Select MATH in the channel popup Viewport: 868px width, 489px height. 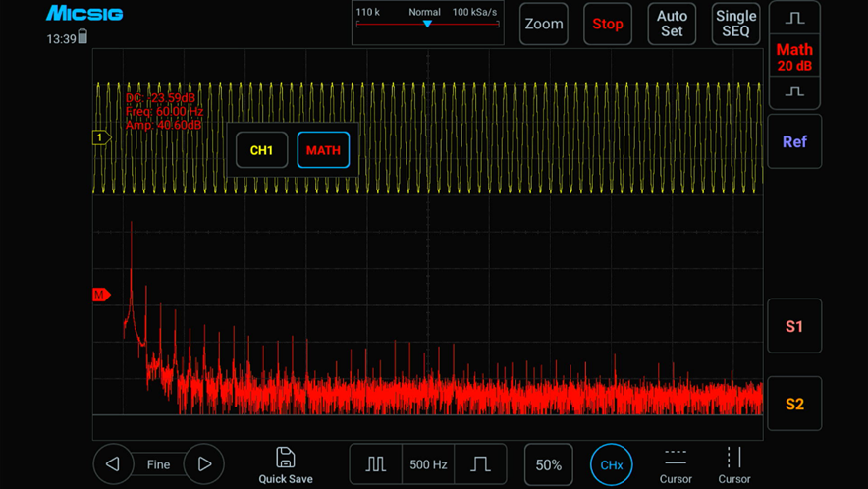tap(323, 150)
